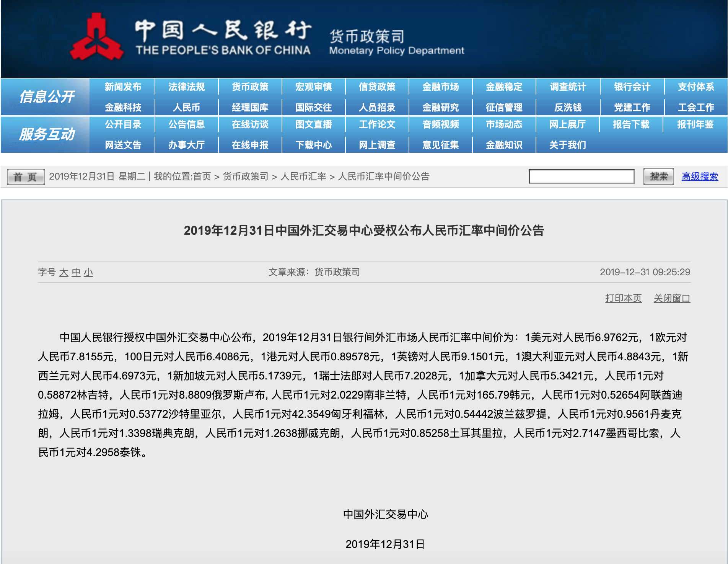Open the 征信管理 menu item
The image size is (728, 564).
point(504,108)
